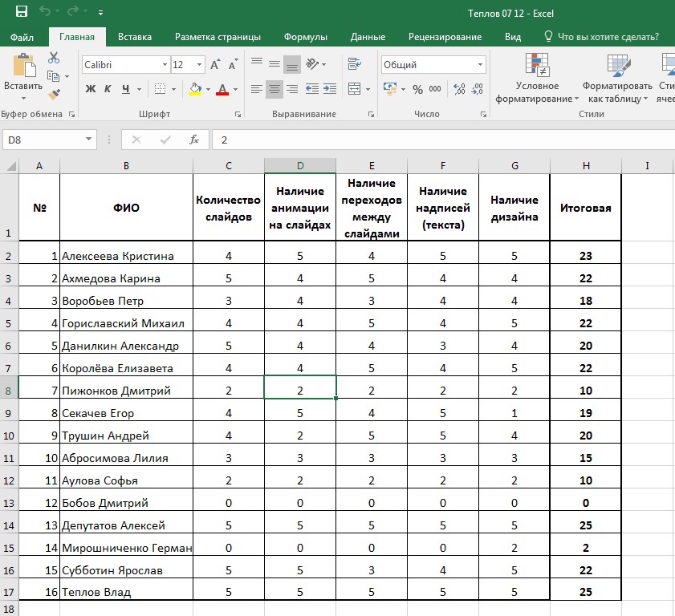Switch to the Формулы tab
675x616 pixels.
306,37
